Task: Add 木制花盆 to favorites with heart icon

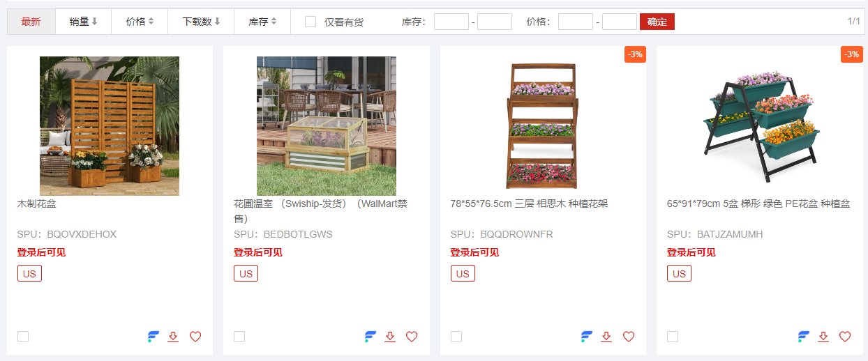Action: pyautogui.click(x=195, y=337)
